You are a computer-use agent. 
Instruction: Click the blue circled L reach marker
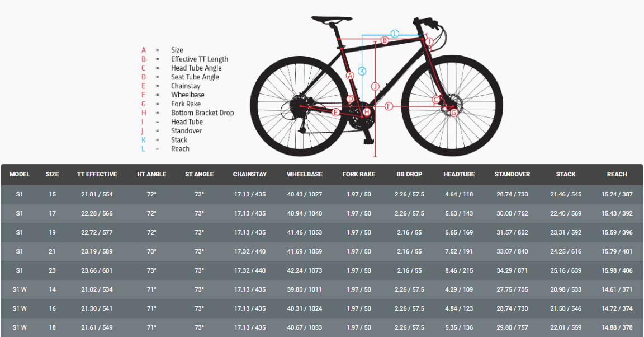pyautogui.click(x=395, y=34)
